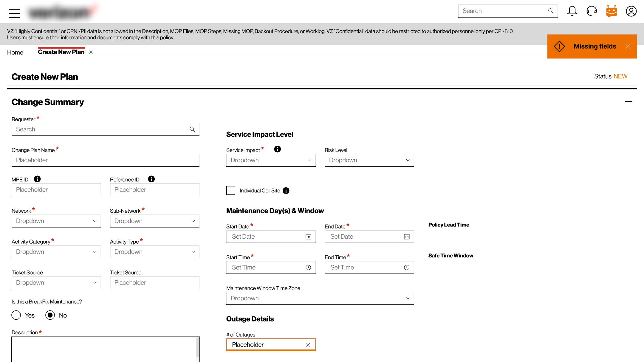This screenshot has height=362, width=644.
Task: Show info for Individual Cell Site
Action: tap(286, 191)
